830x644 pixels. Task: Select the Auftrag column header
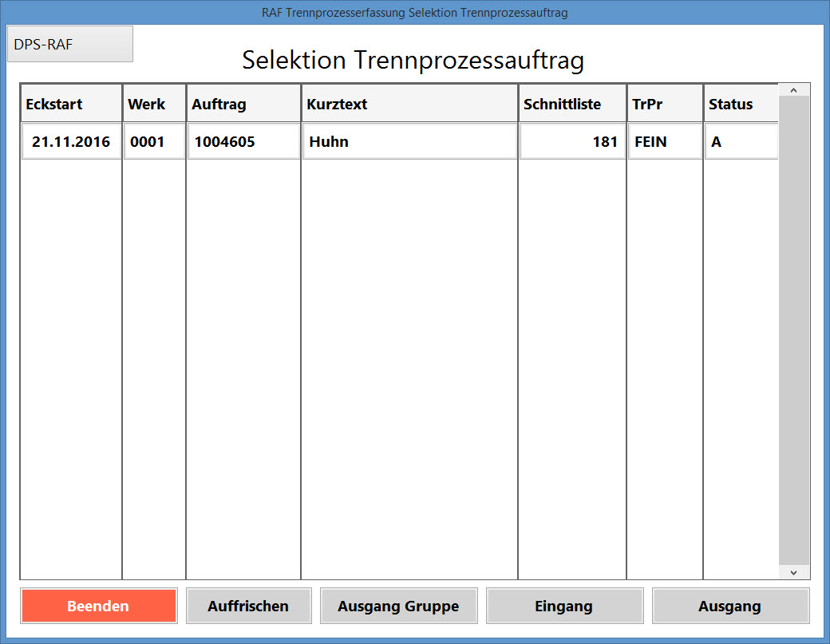pyautogui.click(x=243, y=105)
